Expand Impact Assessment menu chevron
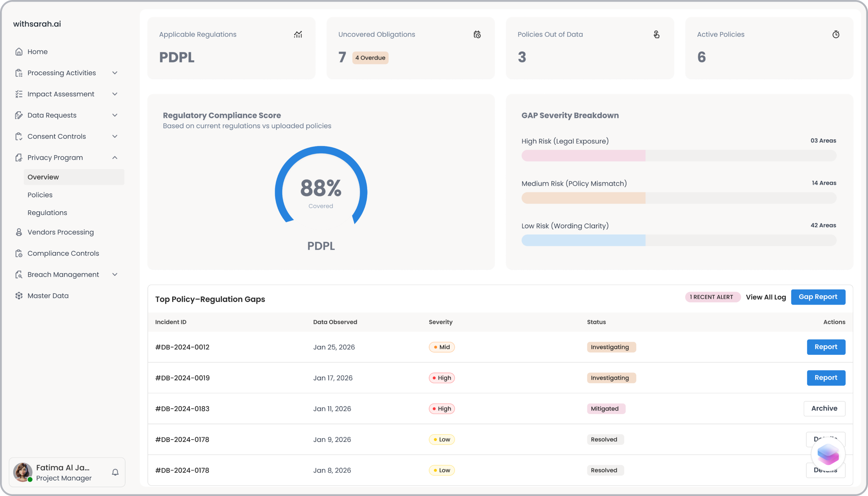Image resolution: width=868 pixels, height=496 pixels. [x=115, y=94]
